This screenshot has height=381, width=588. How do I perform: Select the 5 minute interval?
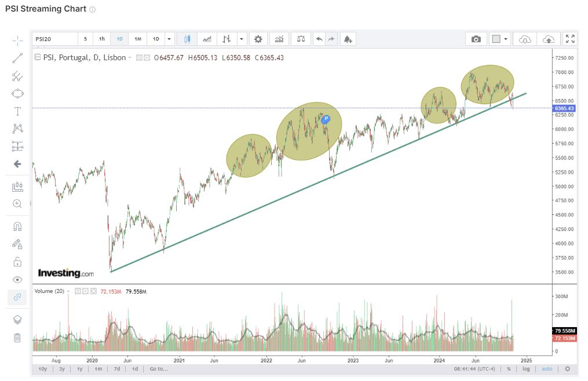pos(86,39)
